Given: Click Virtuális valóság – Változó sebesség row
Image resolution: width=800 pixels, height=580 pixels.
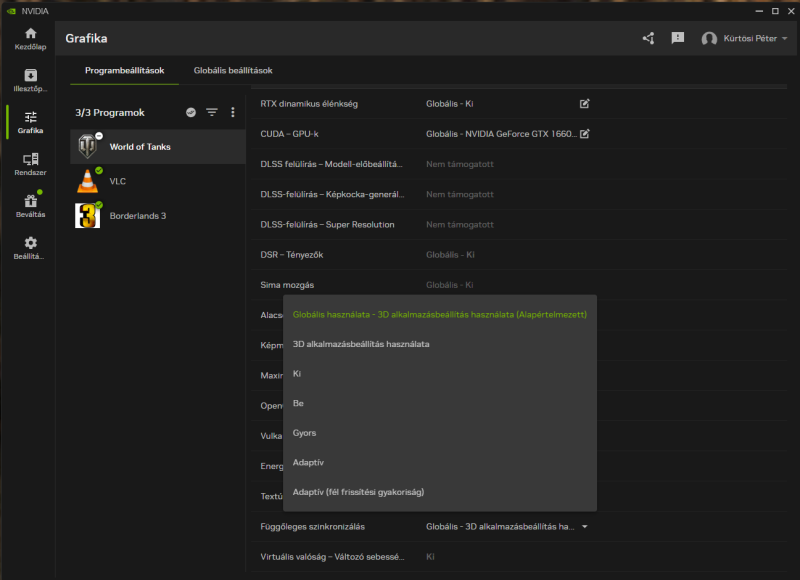Looking at the screenshot, I should pos(519,557).
